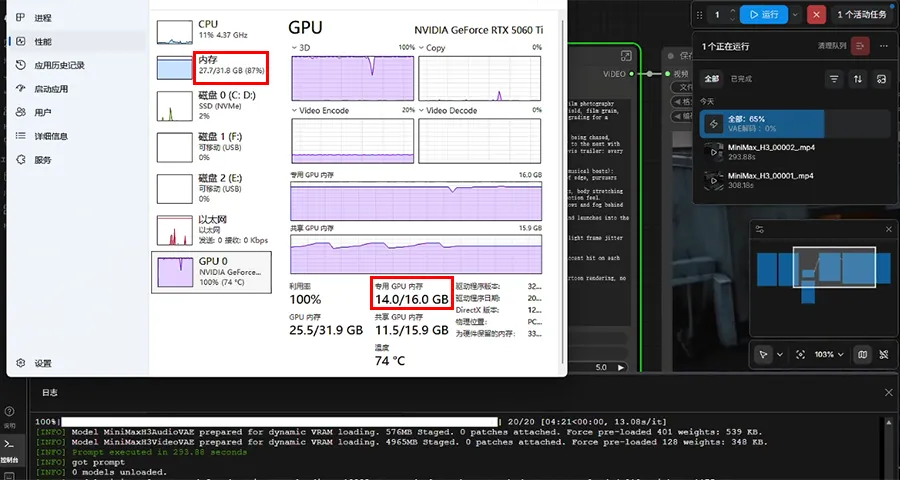The width and height of the screenshot is (900, 480).
Task: Select 磁盘 1 (F:) entry
Action: pyautogui.click(x=211, y=148)
